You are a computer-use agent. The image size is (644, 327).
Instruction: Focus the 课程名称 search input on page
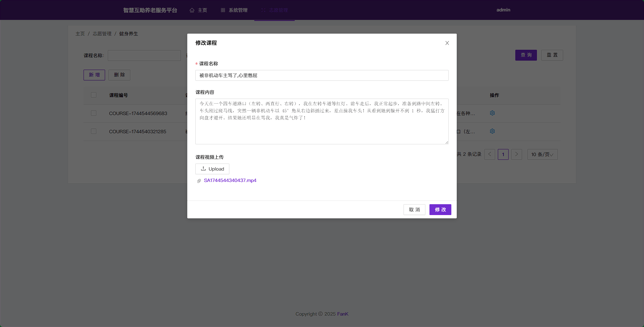144,56
